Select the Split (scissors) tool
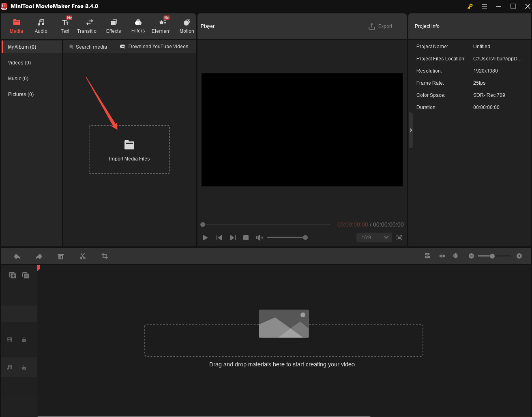 [83, 256]
